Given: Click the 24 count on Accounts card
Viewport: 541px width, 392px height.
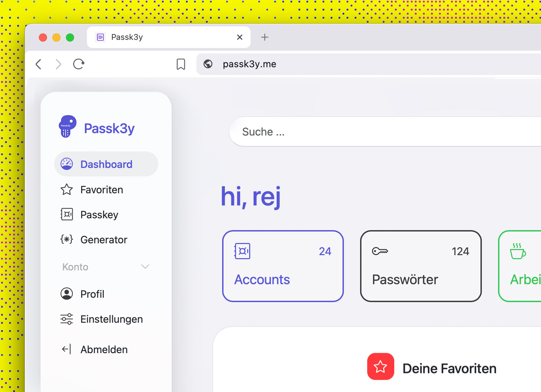Looking at the screenshot, I should [325, 251].
